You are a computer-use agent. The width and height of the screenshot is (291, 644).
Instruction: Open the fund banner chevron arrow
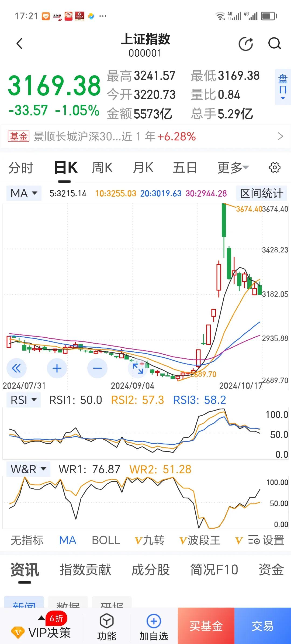tap(280, 136)
